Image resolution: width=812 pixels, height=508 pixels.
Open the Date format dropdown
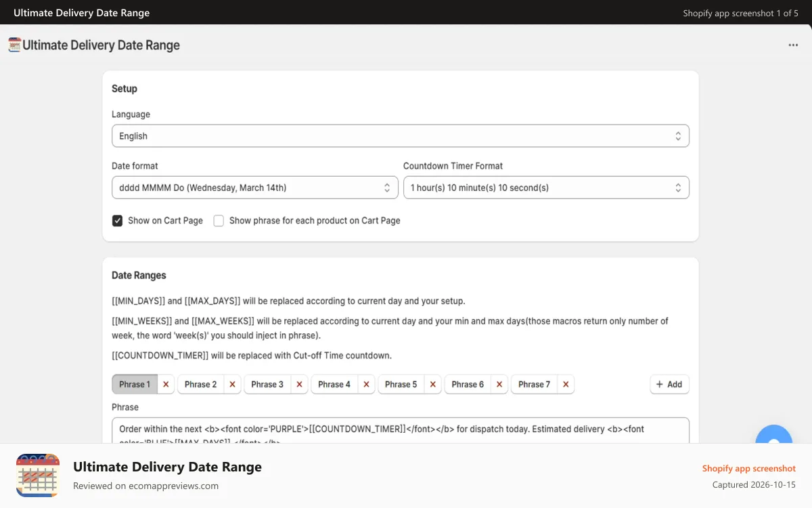point(255,188)
